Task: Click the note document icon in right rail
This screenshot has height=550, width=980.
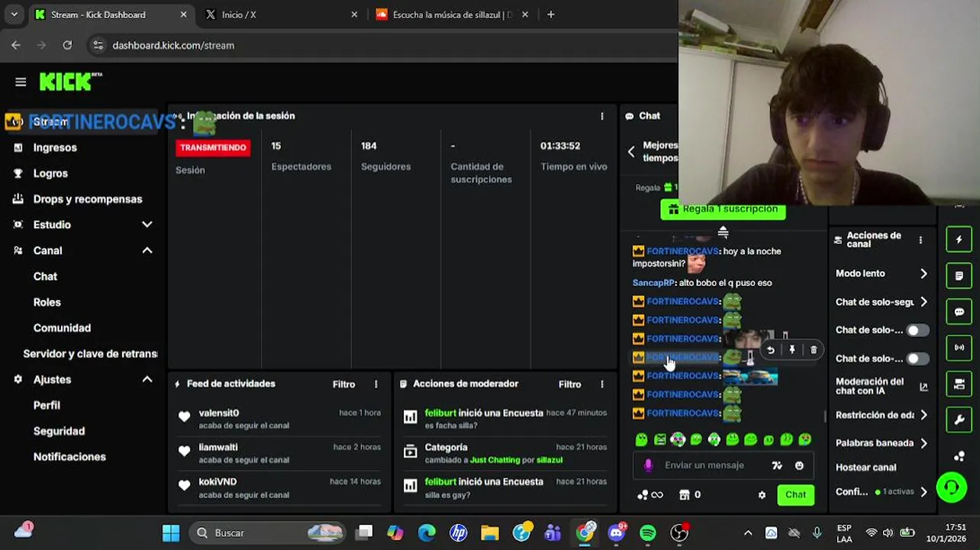Action: (x=959, y=276)
